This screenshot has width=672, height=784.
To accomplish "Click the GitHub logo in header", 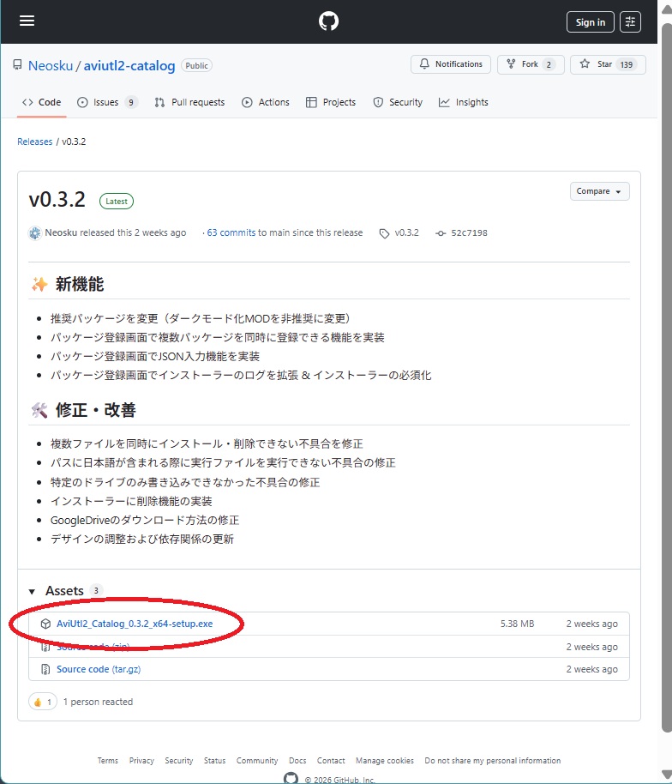I will 329,21.
